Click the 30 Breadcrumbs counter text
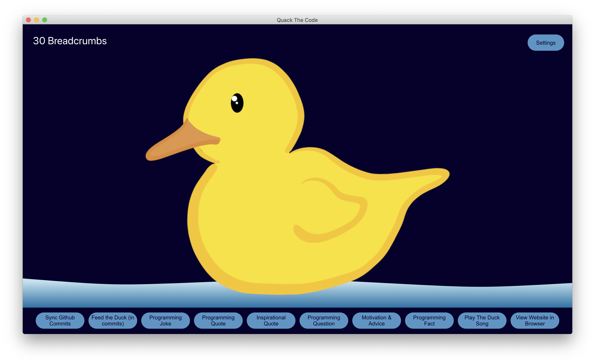Viewport: 595px width, 364px height. pyautogui.click(x=70, y=41)
